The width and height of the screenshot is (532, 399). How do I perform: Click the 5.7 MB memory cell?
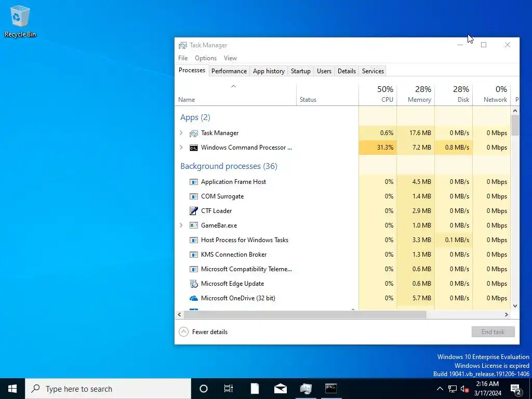point(416,298)
